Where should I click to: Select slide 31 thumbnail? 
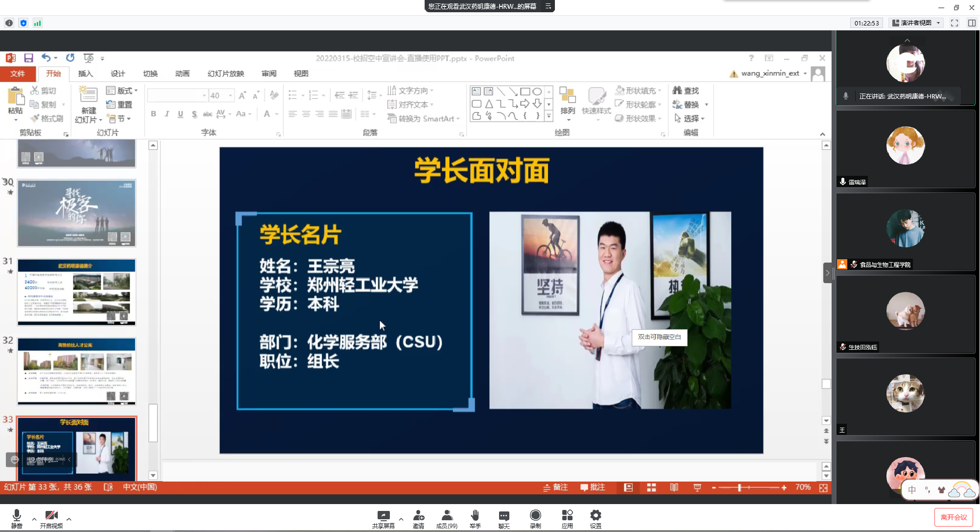click(x=76, y=292)
